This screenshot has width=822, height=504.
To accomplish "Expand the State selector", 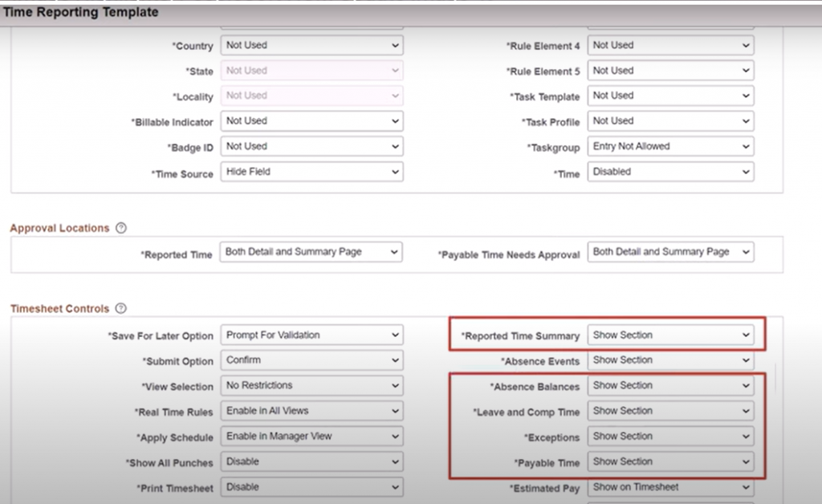I will (311, 71).
